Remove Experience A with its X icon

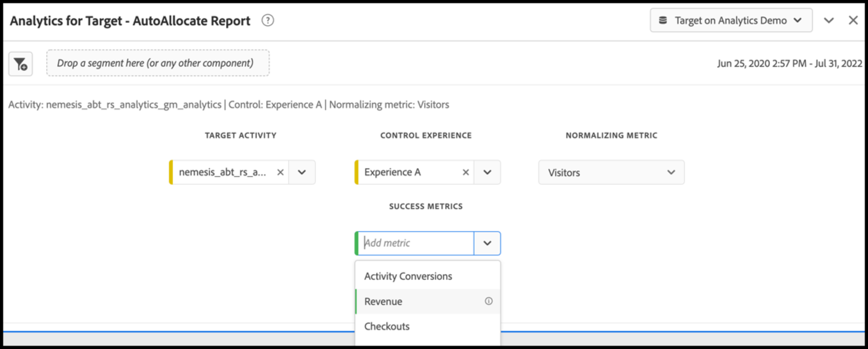point(466,172)
